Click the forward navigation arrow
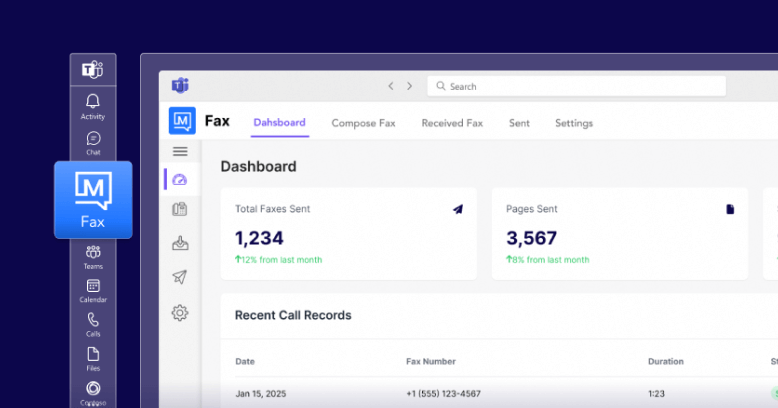Image resolution: width=778 pixels, height=408 pixels. (409, 86)
